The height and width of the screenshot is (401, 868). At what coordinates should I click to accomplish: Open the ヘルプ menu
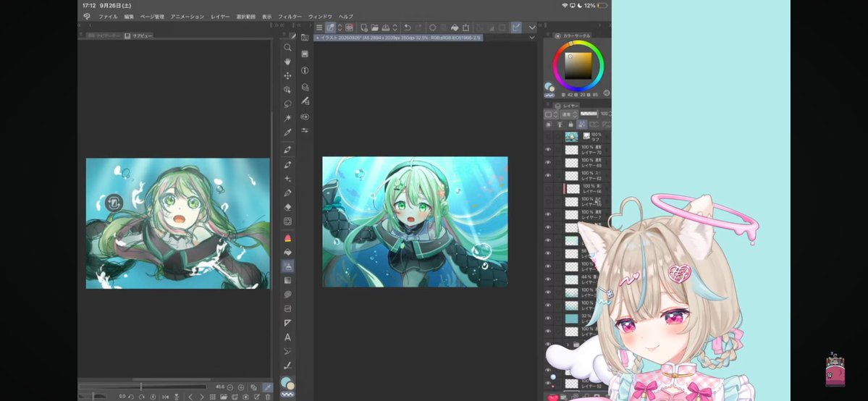pyautogui.click(x=346, y=17)
